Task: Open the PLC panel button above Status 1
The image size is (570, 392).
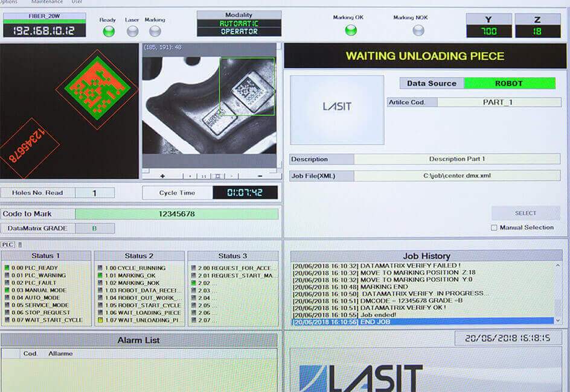Action: click(x=8, y=245)
